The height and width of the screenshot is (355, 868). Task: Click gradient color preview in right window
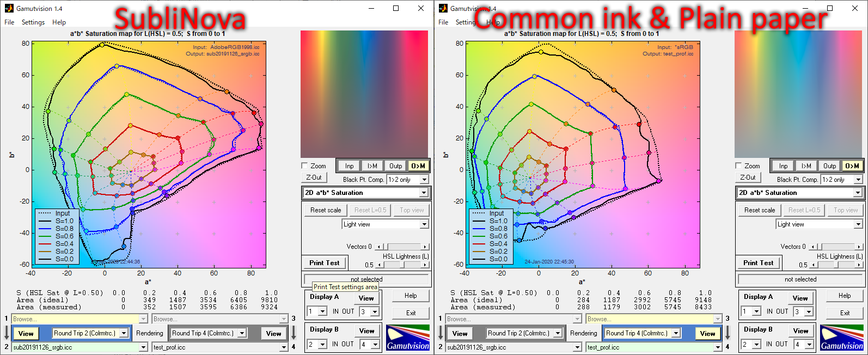pos(798,94)
